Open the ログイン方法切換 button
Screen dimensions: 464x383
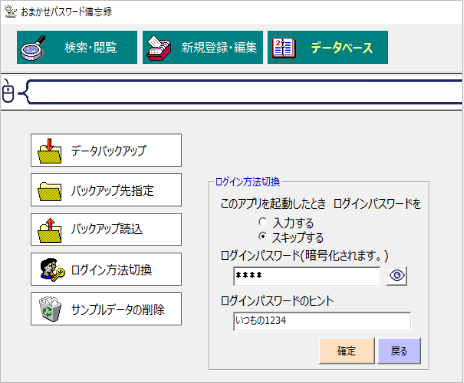tap(106, 269)
